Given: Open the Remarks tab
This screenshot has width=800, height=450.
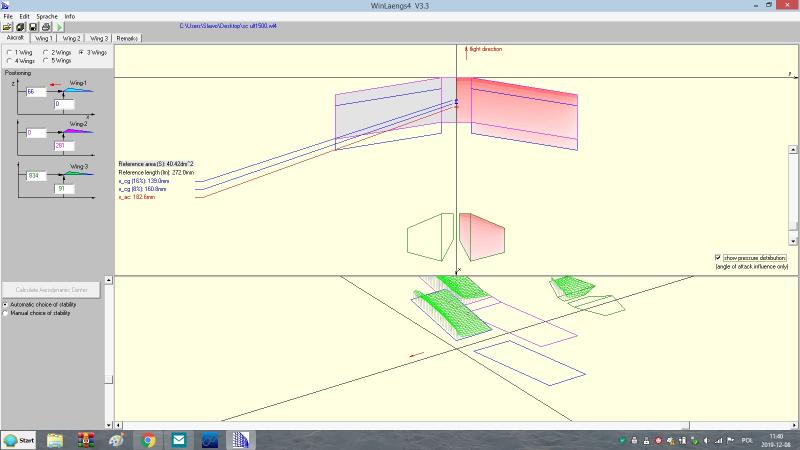Looking at the screenshot, I should point(127,38).
